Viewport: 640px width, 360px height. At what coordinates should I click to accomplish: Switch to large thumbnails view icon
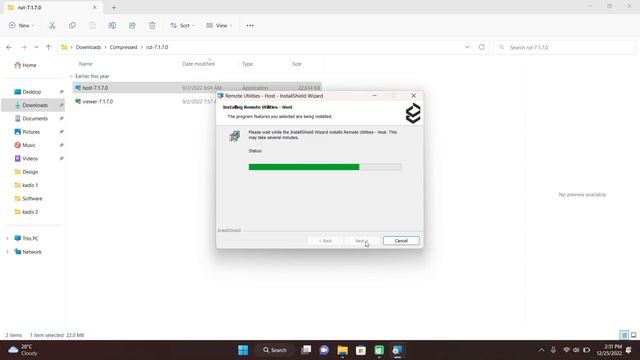(633, 335)
